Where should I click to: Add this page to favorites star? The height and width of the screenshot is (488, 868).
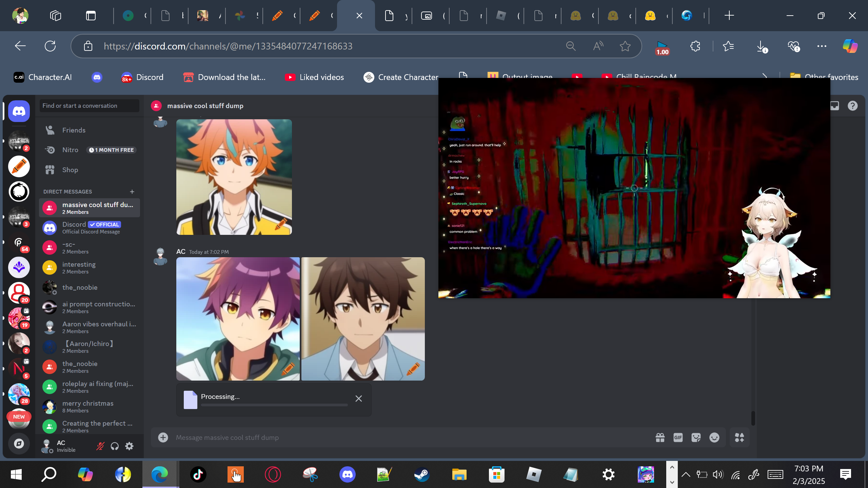pos(625,46)
